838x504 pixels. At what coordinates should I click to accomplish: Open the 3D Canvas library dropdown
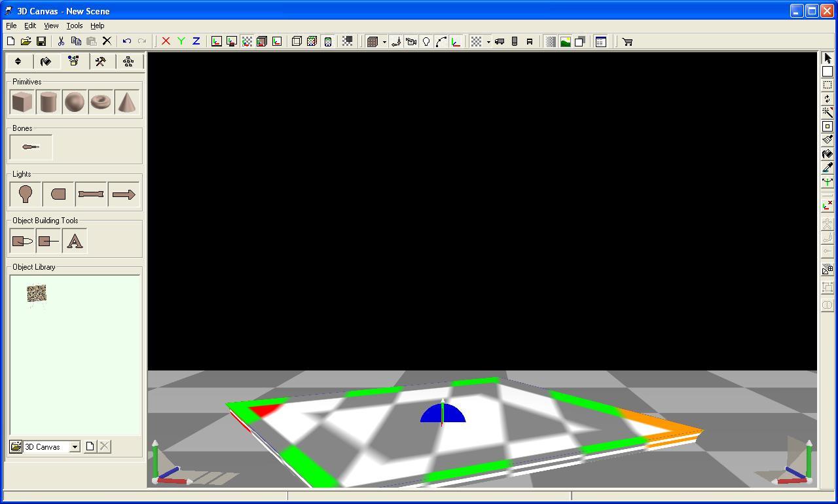pyautogui.click(x=75, y=447)
